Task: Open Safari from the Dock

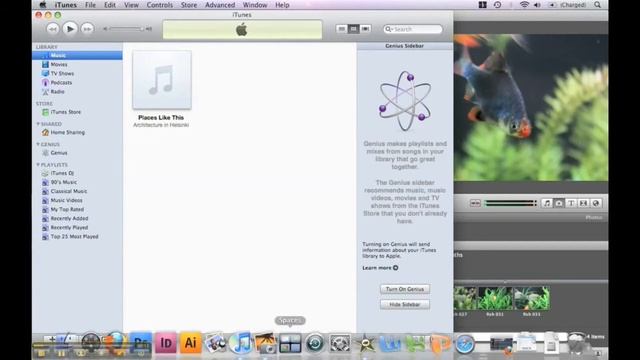Action: click(465, 344)
